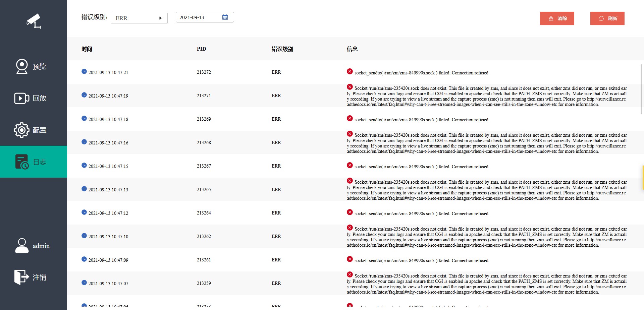Image resolution: width=644 pixels, height=310 pixels.
Task: Open the calendar date picker icon
Action: [225, 17]
